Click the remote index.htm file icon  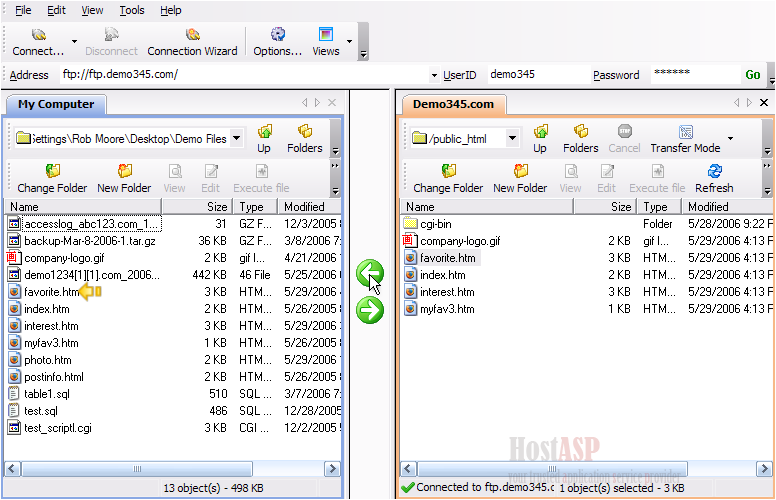click(410, 275)
